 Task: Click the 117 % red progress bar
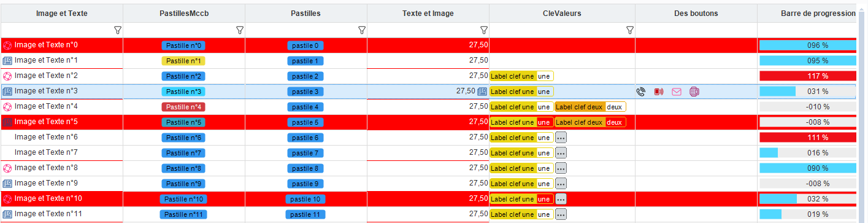click(x=807, y=76)
